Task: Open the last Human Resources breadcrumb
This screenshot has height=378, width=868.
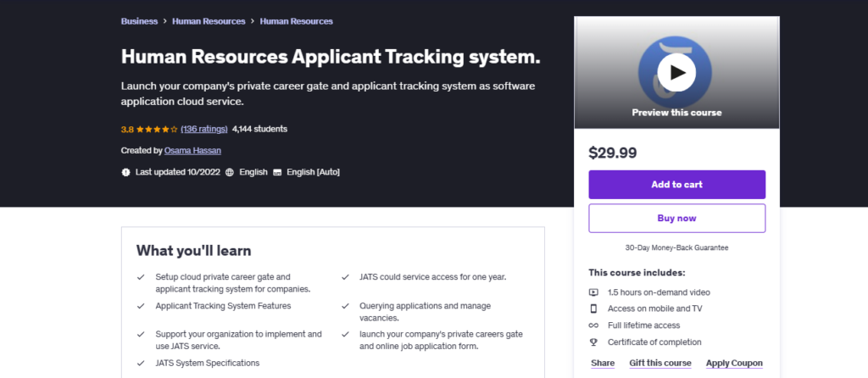Action: 296,21
